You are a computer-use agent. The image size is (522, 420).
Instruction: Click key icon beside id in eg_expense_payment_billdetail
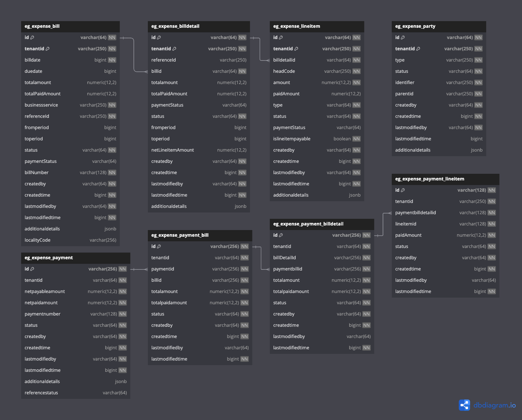pyautogui.click(x=281, y=235)
